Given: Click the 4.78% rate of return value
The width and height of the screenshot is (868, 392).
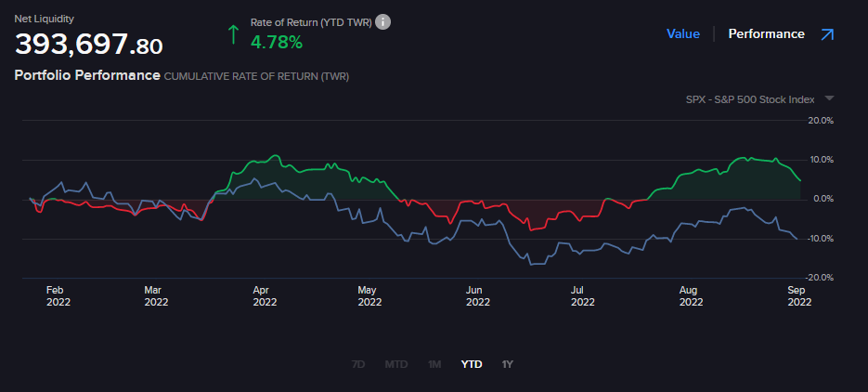Looking at the screenshot, I should (x=277, y=42).
